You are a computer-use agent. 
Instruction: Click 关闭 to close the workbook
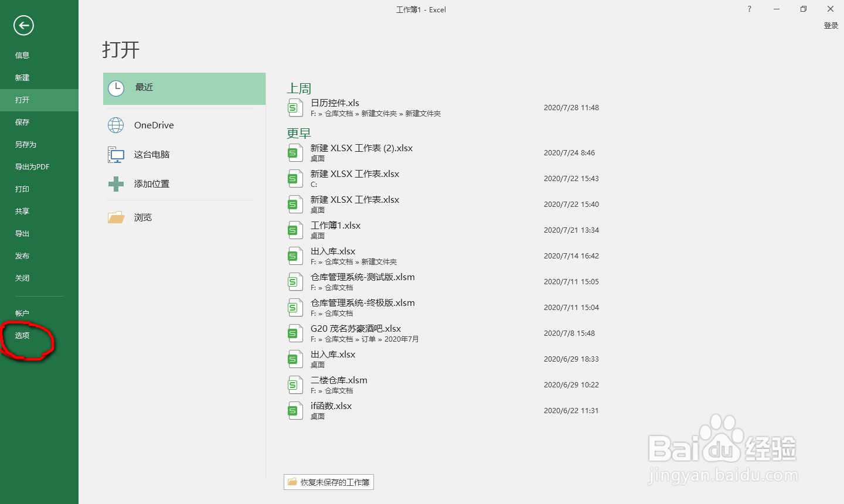tap(39, 278)
